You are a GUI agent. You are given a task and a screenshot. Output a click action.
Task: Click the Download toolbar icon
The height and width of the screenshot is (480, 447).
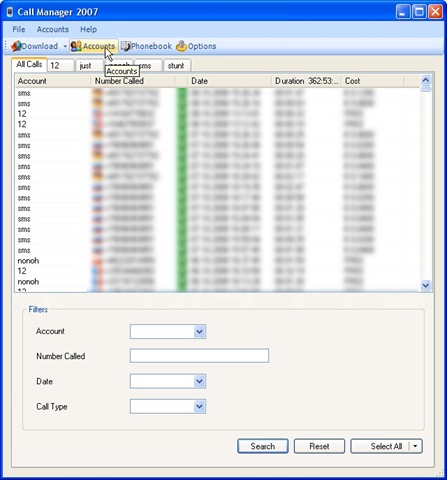16,46
